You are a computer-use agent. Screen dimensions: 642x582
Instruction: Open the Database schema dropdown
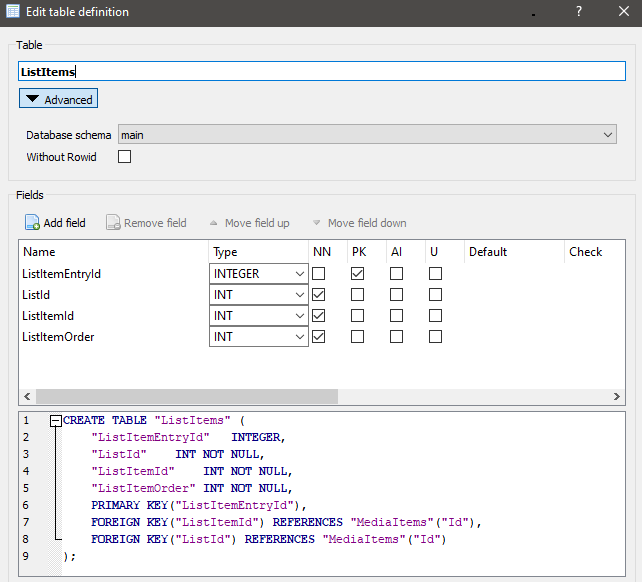pyautogui.click(x=367, y=135)
